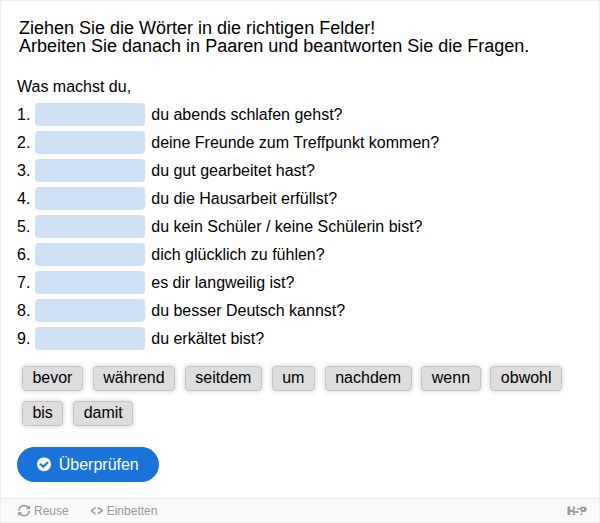Select the draggable word 'bevor'
The image size is (600, 523).
click(52, 378)
